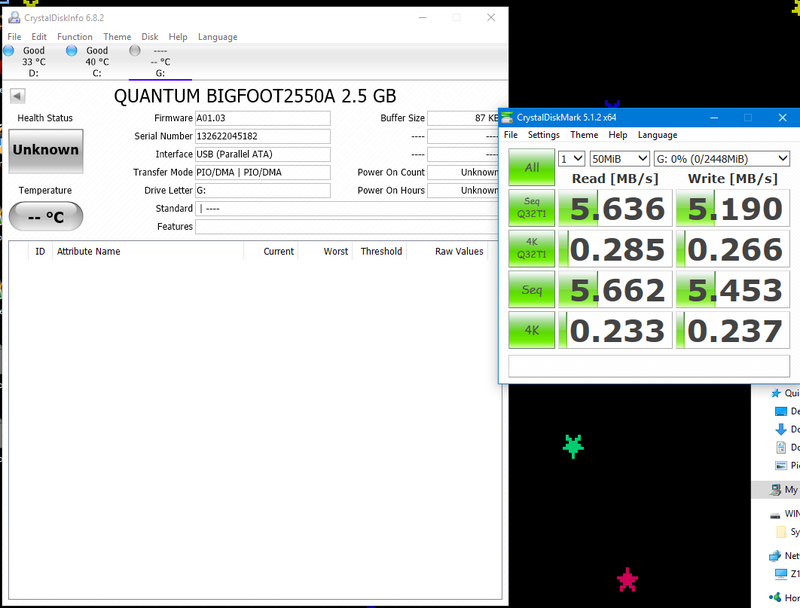Click 4K Q32T1 read result 0.285
Image resolution: width=800 pixels, height=608 pixels.
coord(615,249)
